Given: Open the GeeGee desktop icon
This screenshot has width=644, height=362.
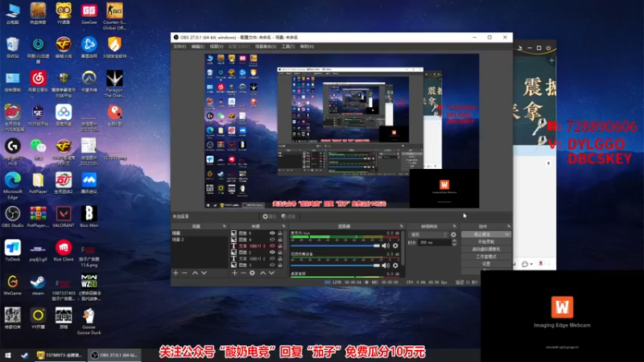Looking at the screenshot, I should tap(89, 14).
